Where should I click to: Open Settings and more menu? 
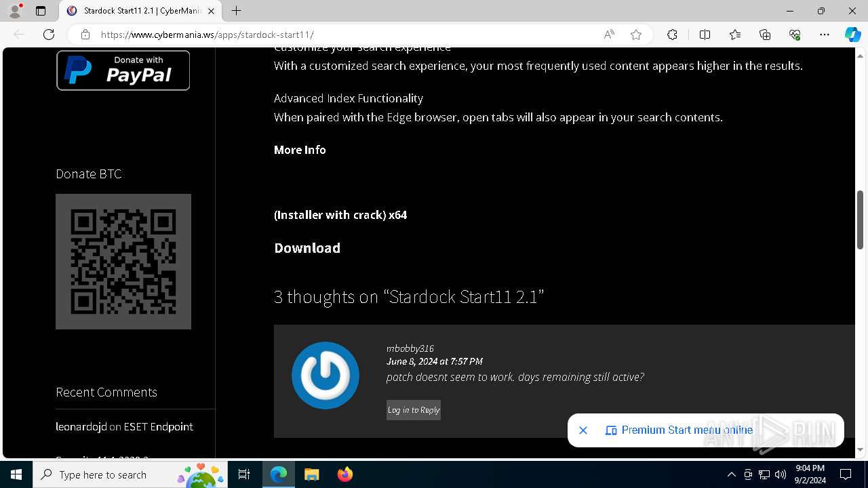click(x=825, y=35)
